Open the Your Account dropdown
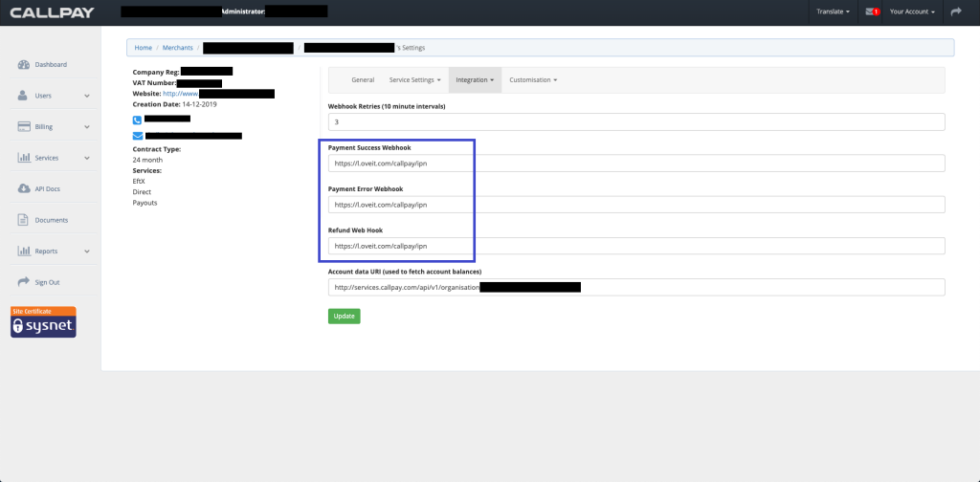The width and height of the screenshot is (980, 482). [911, 11]
